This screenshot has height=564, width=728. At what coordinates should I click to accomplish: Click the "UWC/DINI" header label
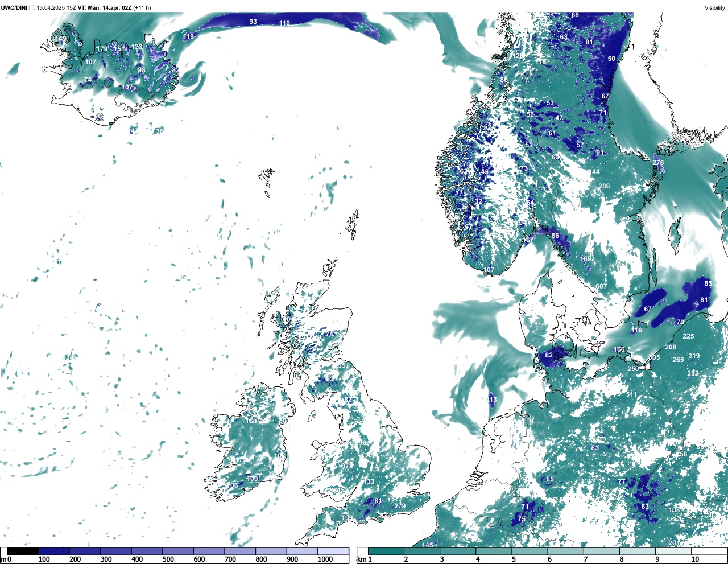[14, 7]
